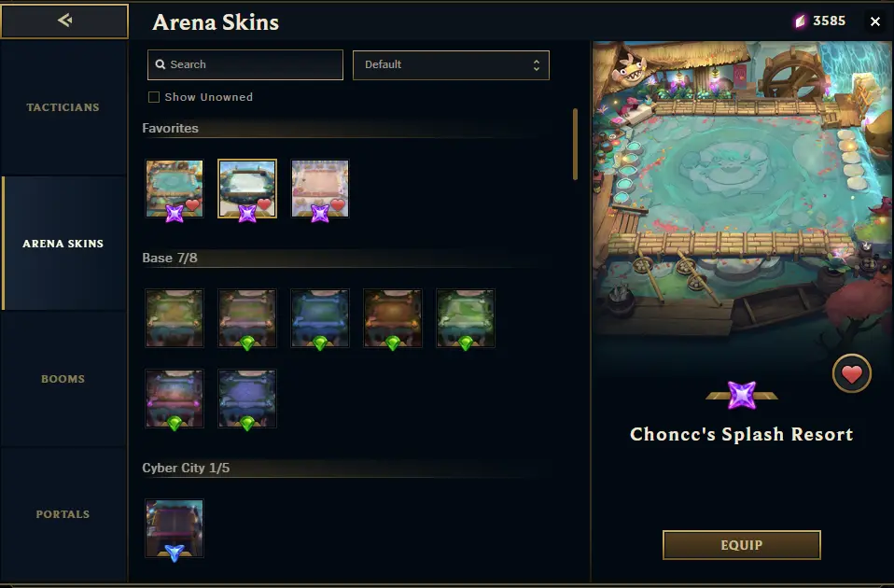
Task: Select the blue base arena skin
Action: (x=320, y=318)
